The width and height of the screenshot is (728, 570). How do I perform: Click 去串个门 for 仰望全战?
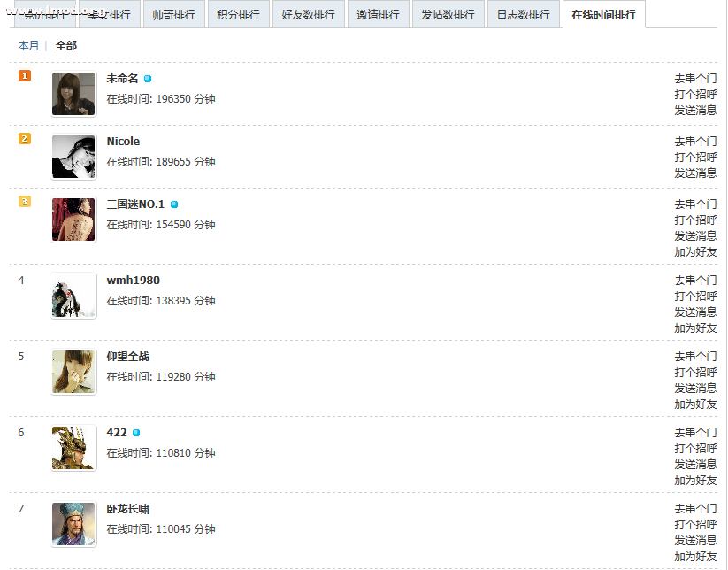[695, 357]
